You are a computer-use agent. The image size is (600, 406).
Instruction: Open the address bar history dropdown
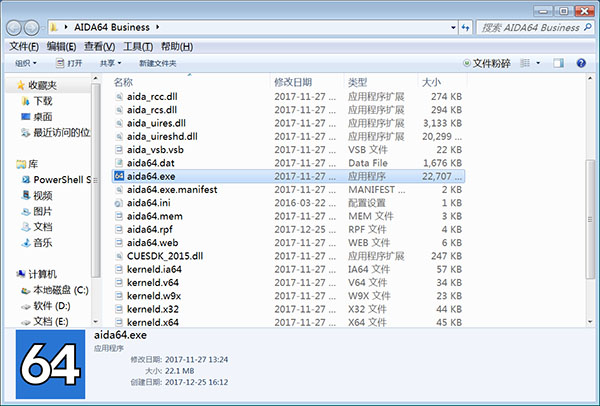click(x=453, y=28)
